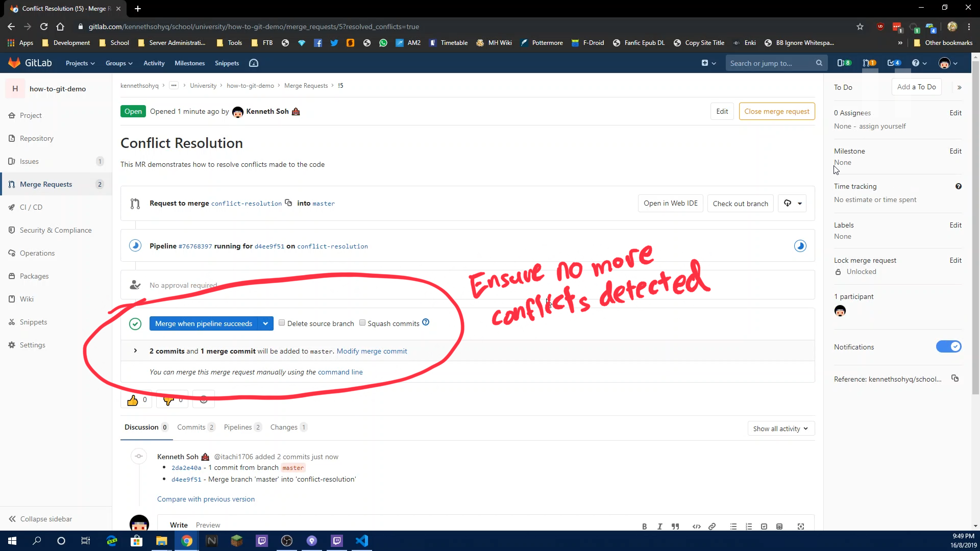The height and width of the screenshot is (551, 980).
Task: Enable Squash commits
Action: tap(362, 322)
